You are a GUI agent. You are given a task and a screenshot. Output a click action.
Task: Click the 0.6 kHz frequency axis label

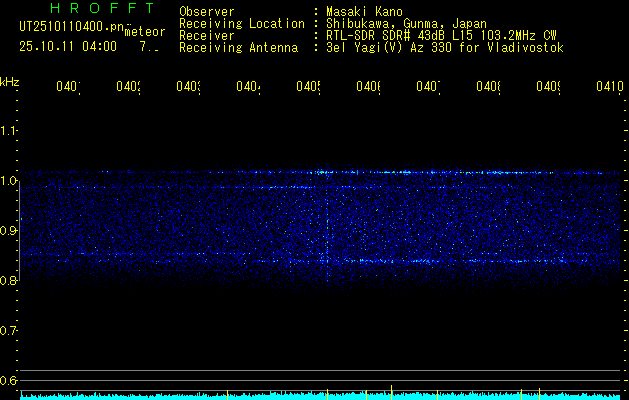point(9,381)
